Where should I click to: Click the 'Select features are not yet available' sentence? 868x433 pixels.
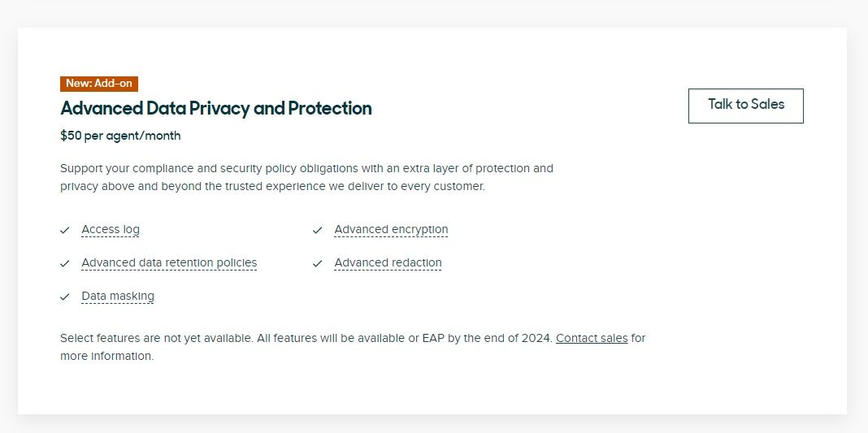156,338
